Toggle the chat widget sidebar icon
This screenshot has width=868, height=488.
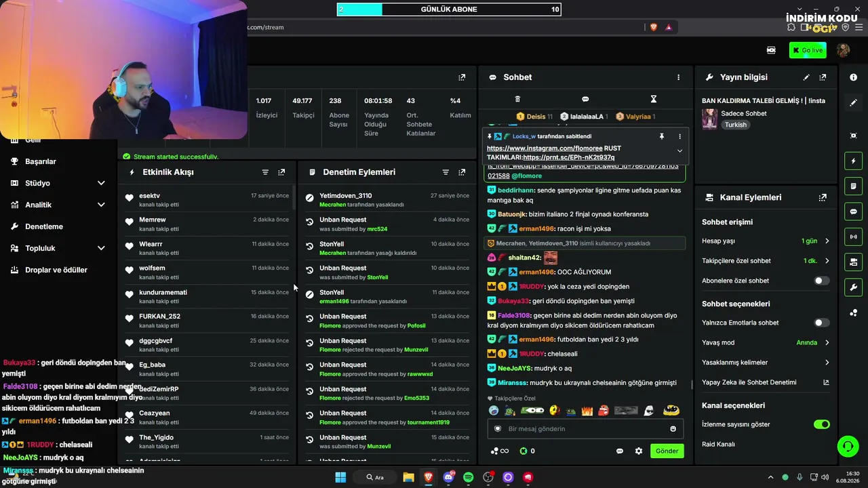853,211
